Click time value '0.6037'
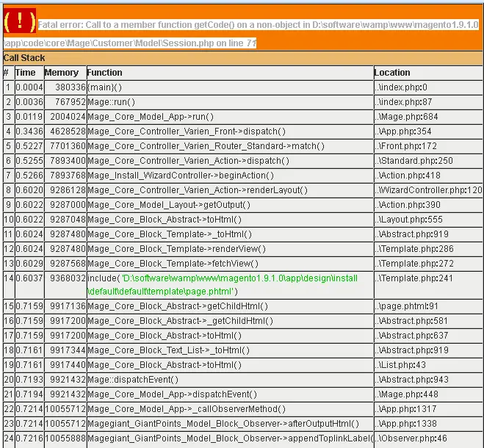 click(29, 278)
